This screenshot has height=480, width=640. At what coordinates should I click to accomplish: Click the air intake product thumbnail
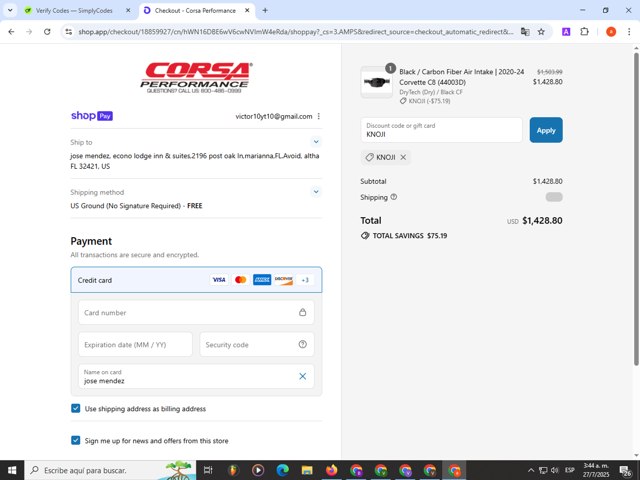click(x=376, y=82)
